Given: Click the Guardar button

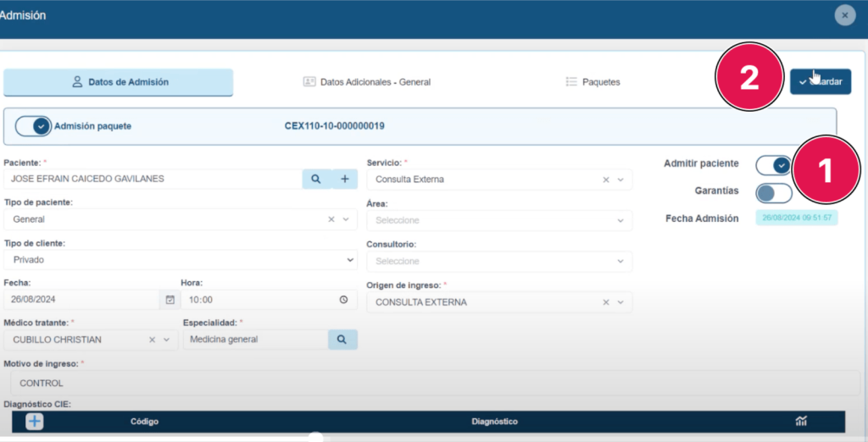Looking at the screenshot, I should 821,81.
